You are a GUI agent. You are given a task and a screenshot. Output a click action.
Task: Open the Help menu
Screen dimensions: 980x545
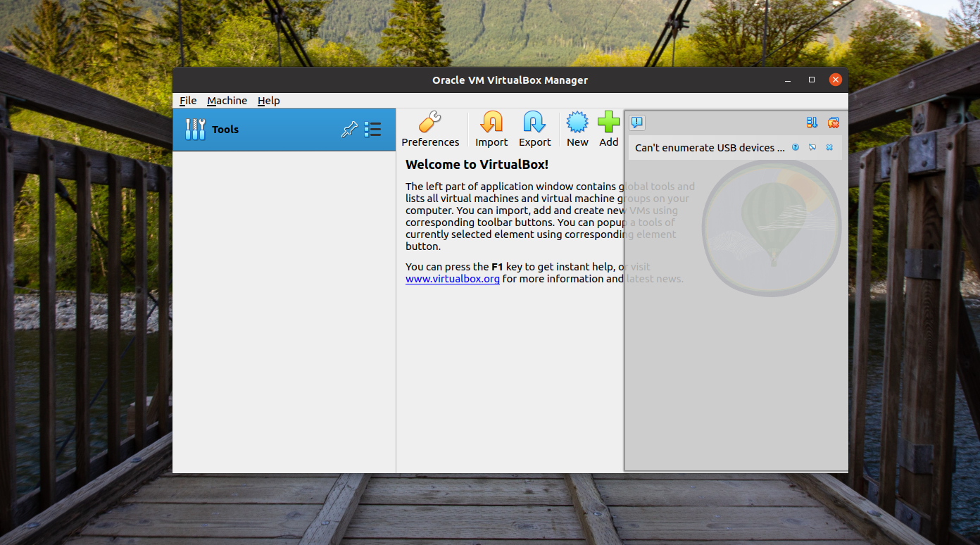(268, 101)
